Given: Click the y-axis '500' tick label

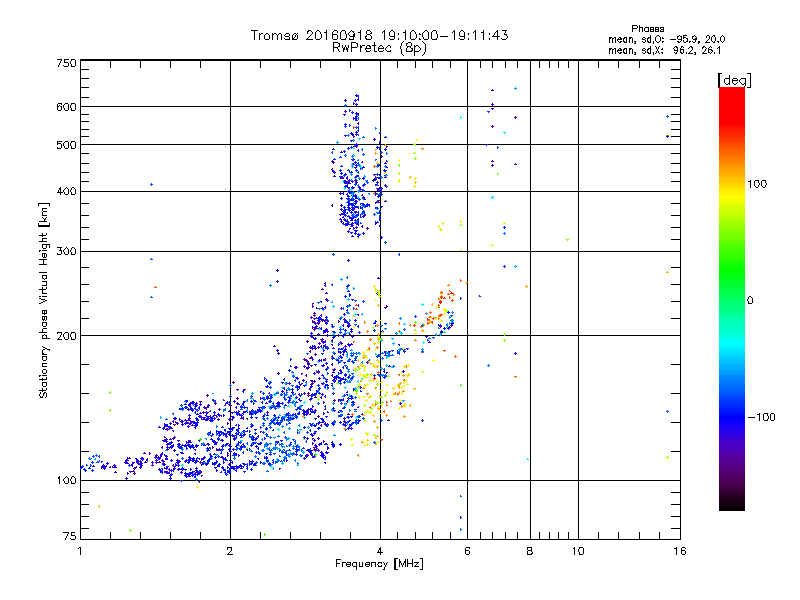Looking at the screenshot, I should [x=66, y=145].
